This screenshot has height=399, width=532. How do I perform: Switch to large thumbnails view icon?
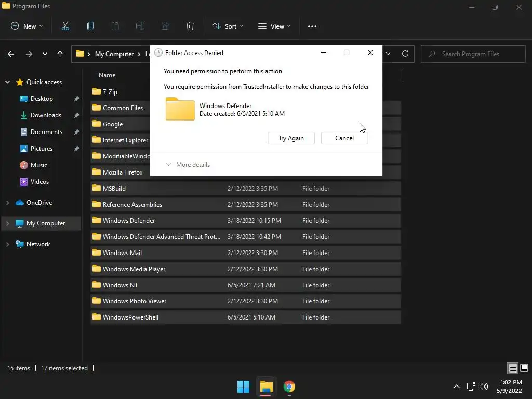(524, 368)
